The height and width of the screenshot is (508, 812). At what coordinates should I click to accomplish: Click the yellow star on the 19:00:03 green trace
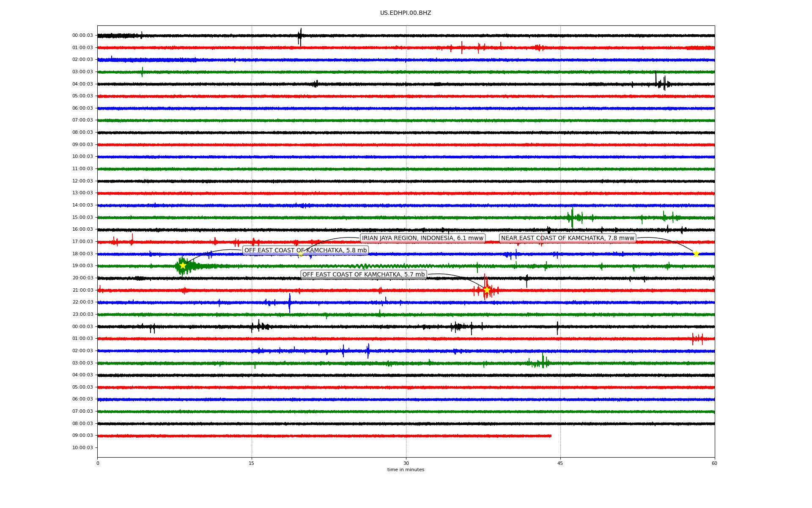[x=183, y=265]
